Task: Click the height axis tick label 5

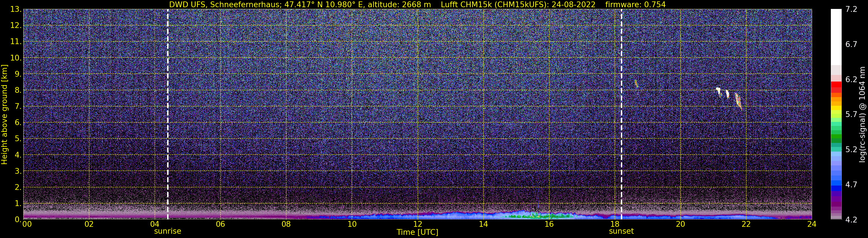Action: 18,139
